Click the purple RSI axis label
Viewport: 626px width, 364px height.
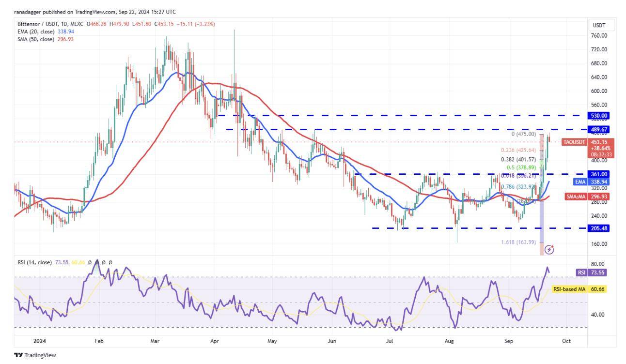[581, 273]
